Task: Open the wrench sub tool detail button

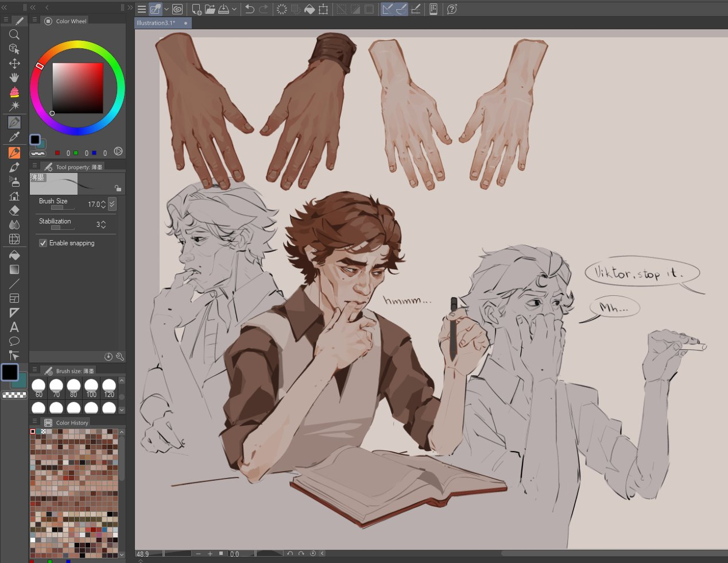Action: (119, 357)
